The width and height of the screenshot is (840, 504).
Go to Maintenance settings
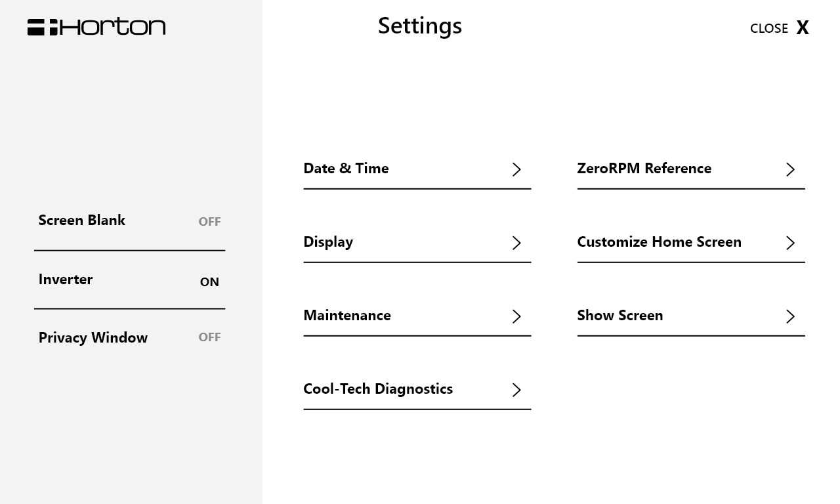(347, 316)
